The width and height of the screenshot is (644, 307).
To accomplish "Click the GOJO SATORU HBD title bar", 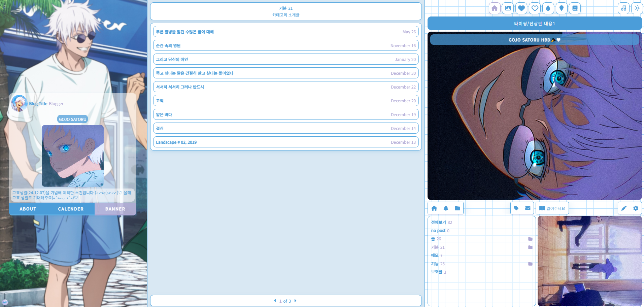I will (x=535, y=40).
